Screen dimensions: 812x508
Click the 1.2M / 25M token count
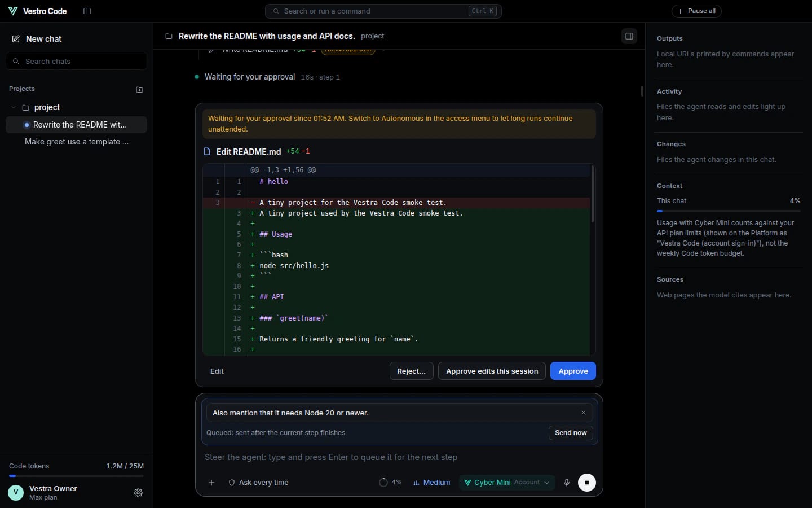[125, 466]
